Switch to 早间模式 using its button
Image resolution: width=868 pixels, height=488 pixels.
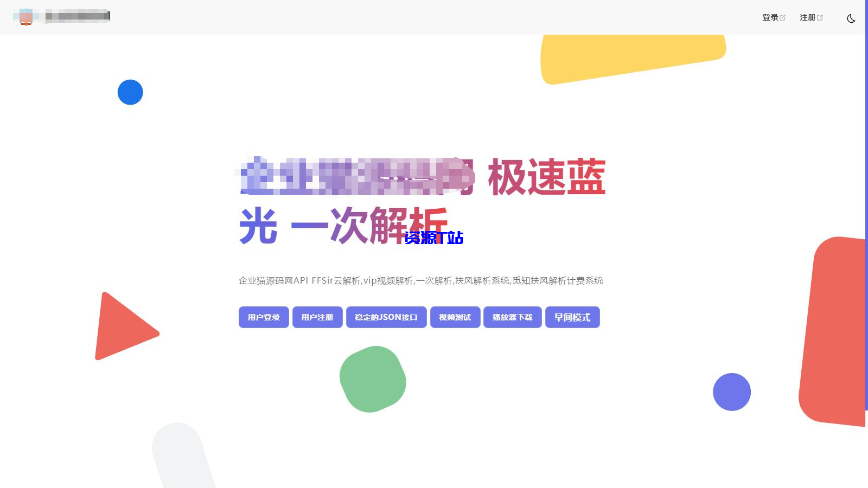pos(572,317)
